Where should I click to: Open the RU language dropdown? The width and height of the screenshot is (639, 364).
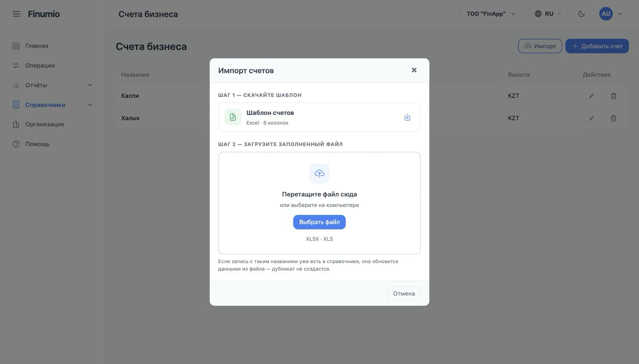pos(548,14)
